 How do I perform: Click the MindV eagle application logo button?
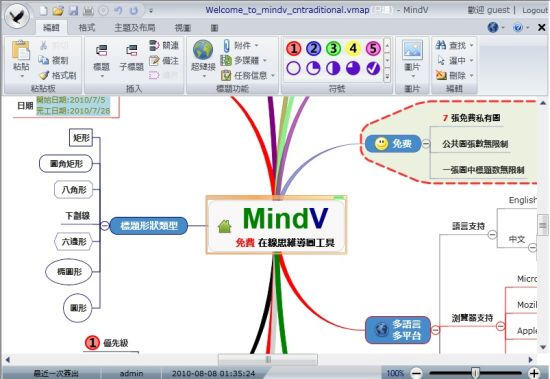(x=17, y=16)
